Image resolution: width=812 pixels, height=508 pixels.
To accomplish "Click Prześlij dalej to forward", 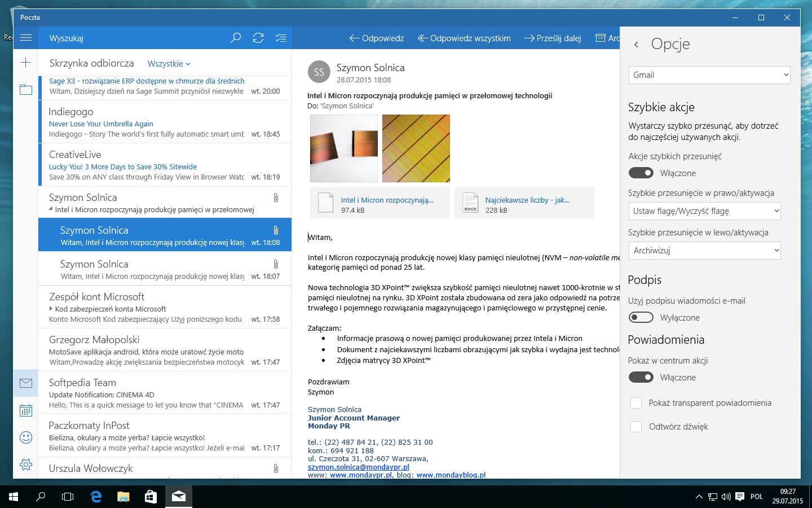I will coord(553,38).
